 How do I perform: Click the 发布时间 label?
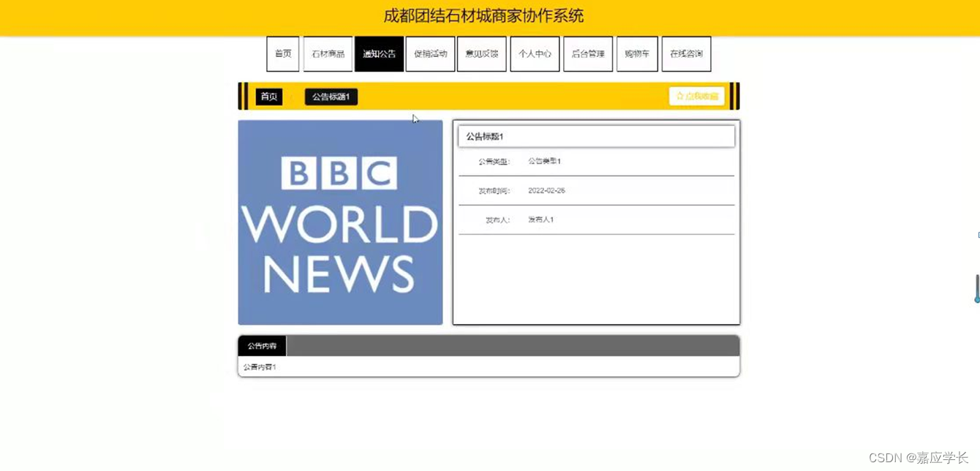tap(494, 191)
